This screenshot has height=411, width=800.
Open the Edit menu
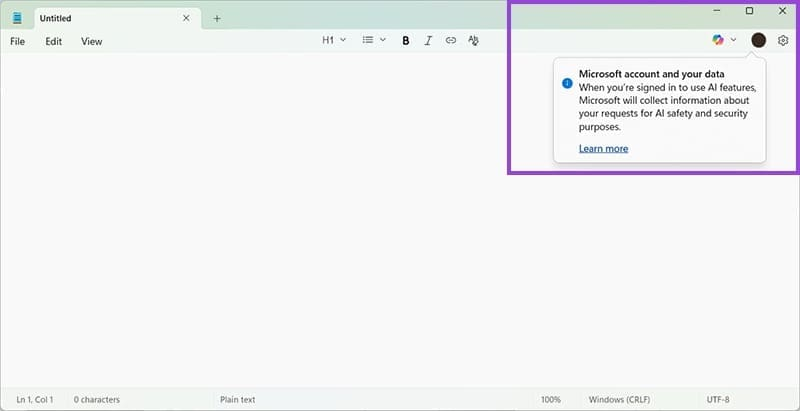click(x=53, y=41)
